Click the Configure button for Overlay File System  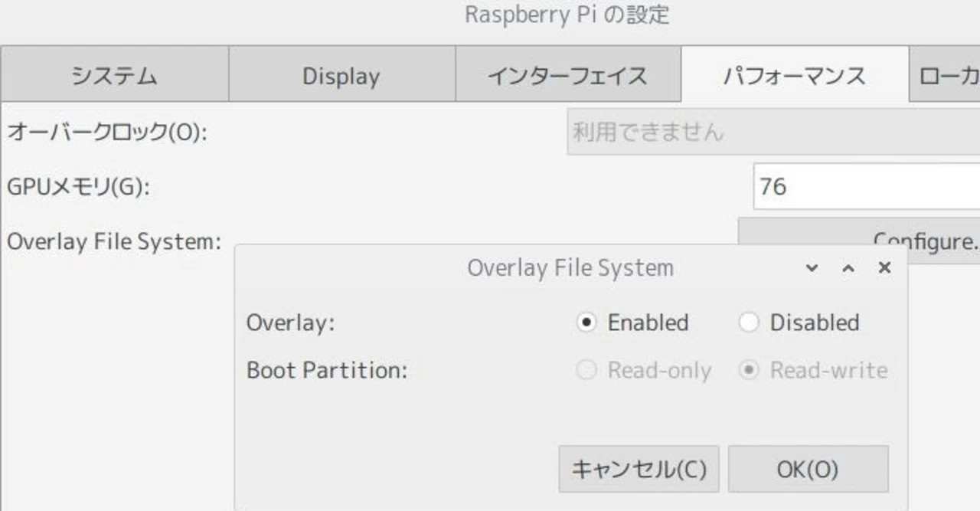click(859, 241)
